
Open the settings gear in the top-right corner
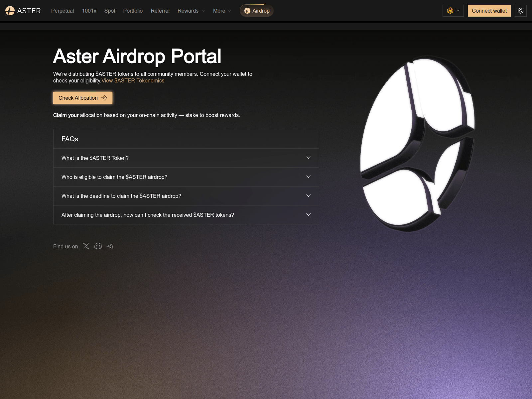(x=520, y=11)
